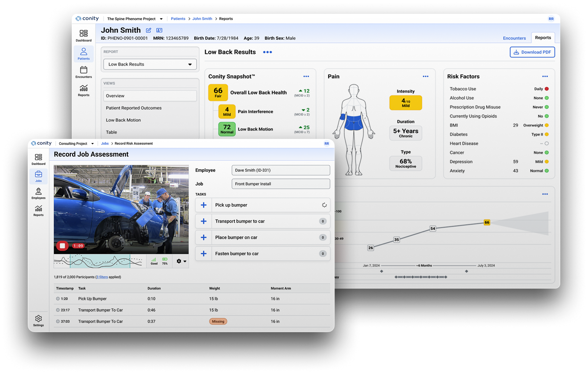The image size is (588, 374).
Task: Click the 54 score point on timeline chart
Action: point(433,229)
